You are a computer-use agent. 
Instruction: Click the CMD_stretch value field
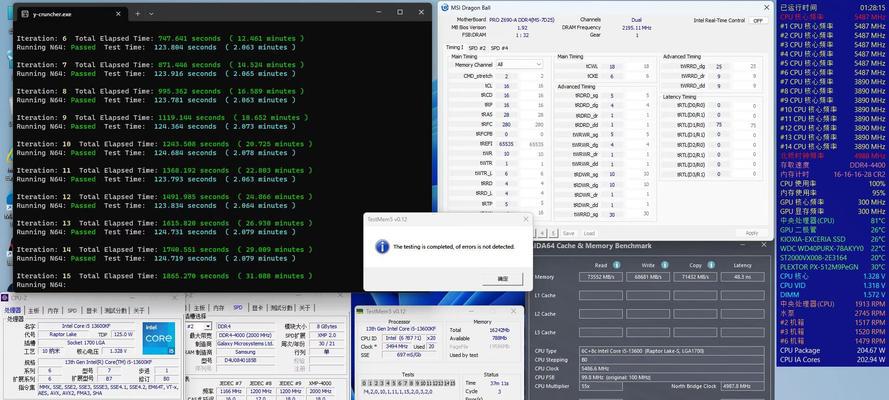coord(506,76)
